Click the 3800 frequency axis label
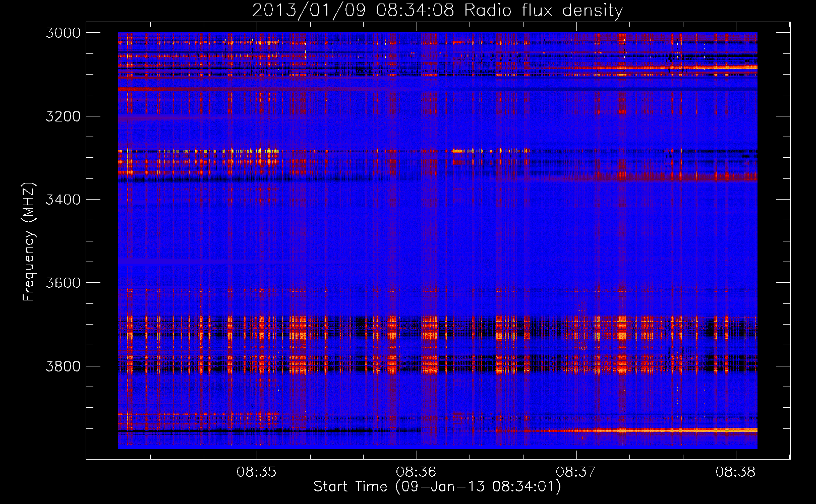This screenshot has width=816, height=504. pos(63,366)
